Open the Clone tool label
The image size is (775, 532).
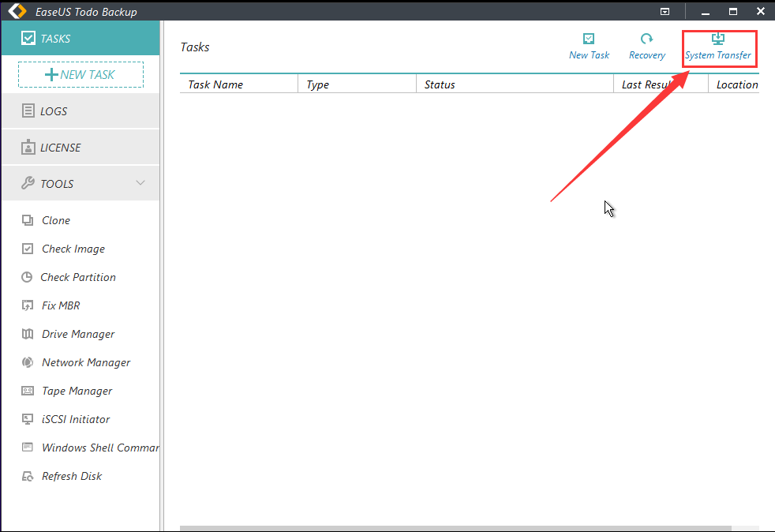click(56, 220)
